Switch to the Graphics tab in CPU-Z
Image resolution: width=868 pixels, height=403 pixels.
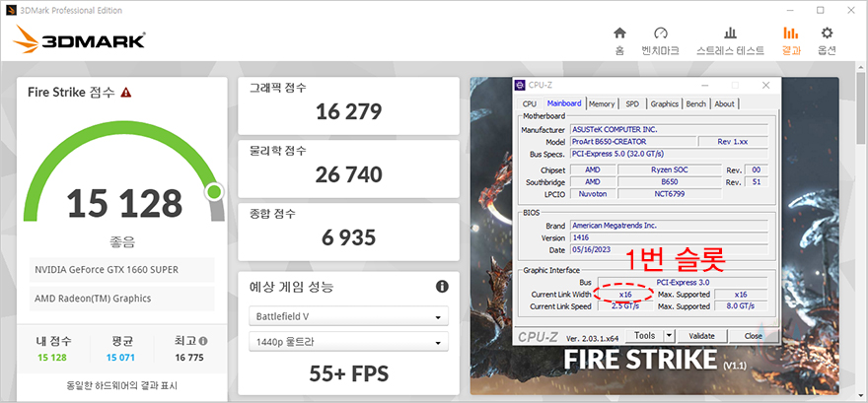664,103
